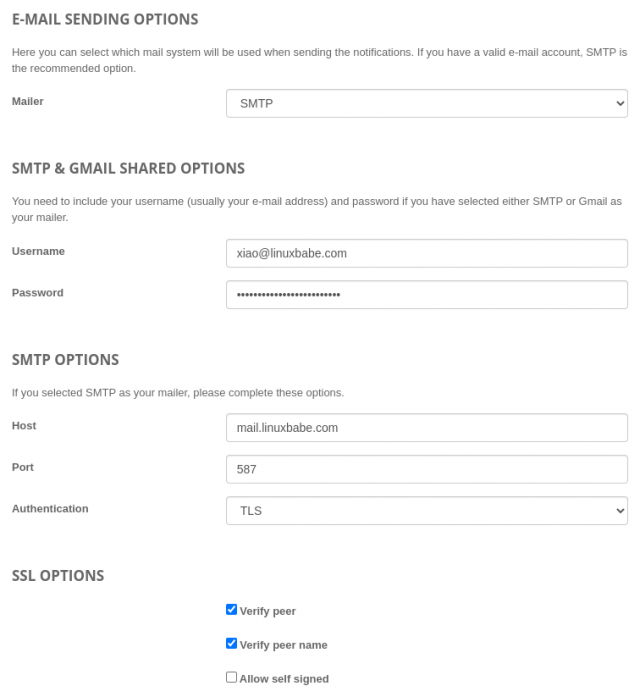The width and height of the screenshot is (640, 697).
Task: Enable the Allow self signed checkbox
Action: [x=232, y=677]
